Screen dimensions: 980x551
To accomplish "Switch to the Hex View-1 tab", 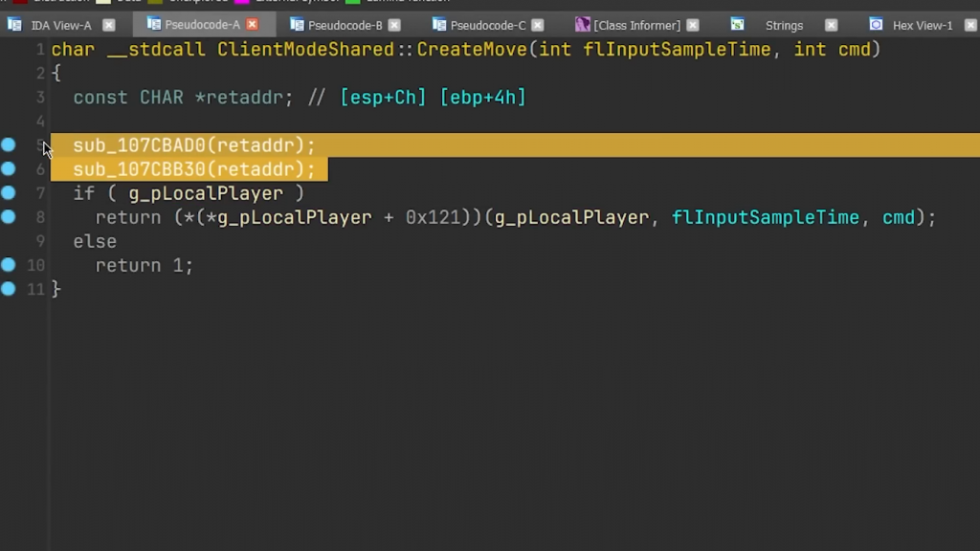I will pos(923,25).
